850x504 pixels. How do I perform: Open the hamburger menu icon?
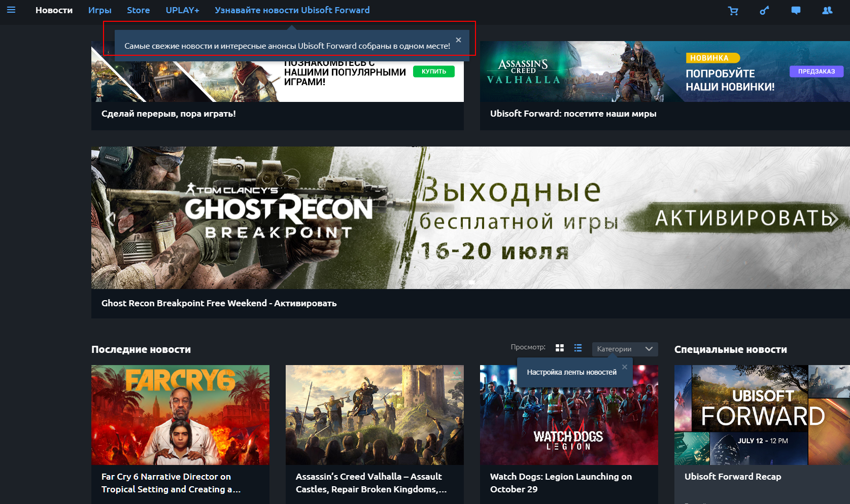coord(11,10)
